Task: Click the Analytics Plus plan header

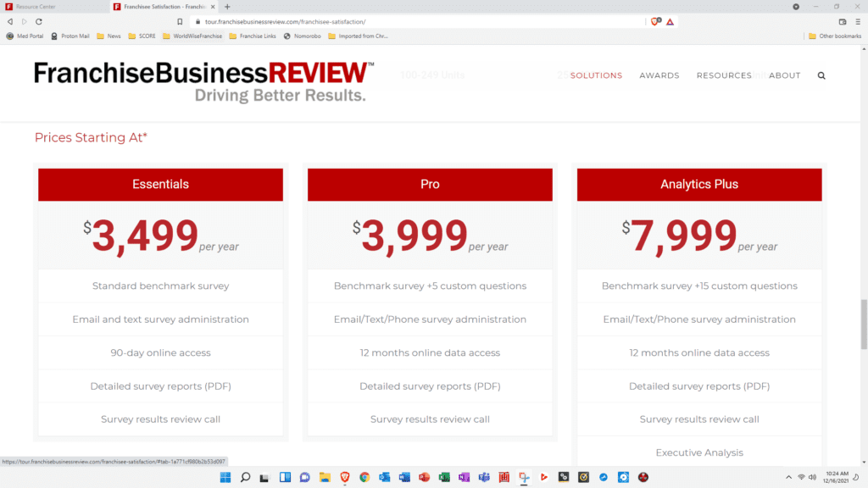Action: tap(699, 184)
